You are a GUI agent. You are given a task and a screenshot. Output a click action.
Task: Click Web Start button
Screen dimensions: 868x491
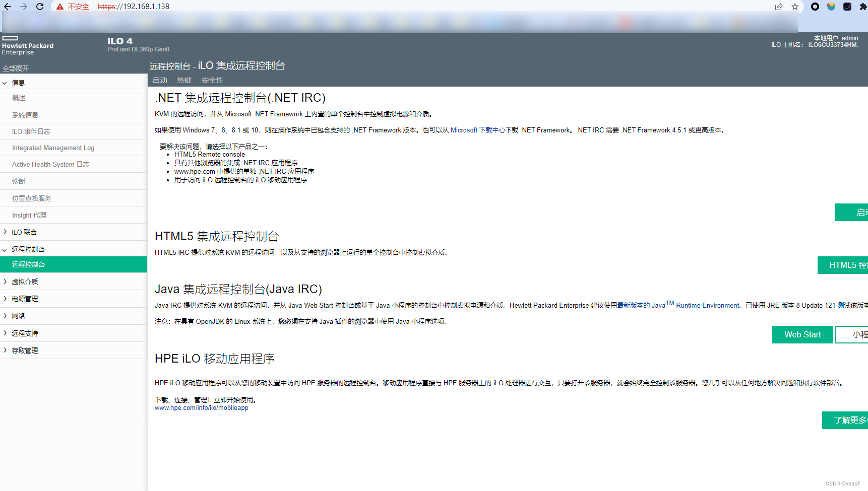(802, 334)
